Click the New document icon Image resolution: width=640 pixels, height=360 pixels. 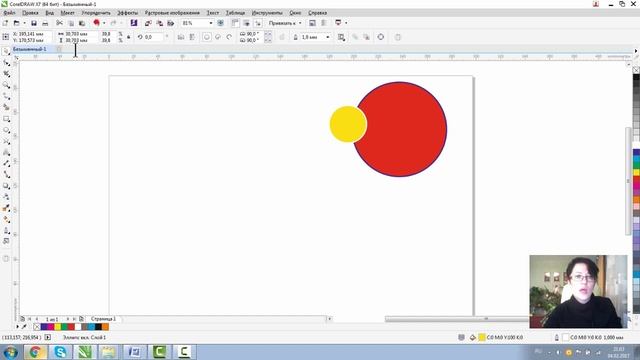pos(5,23)
